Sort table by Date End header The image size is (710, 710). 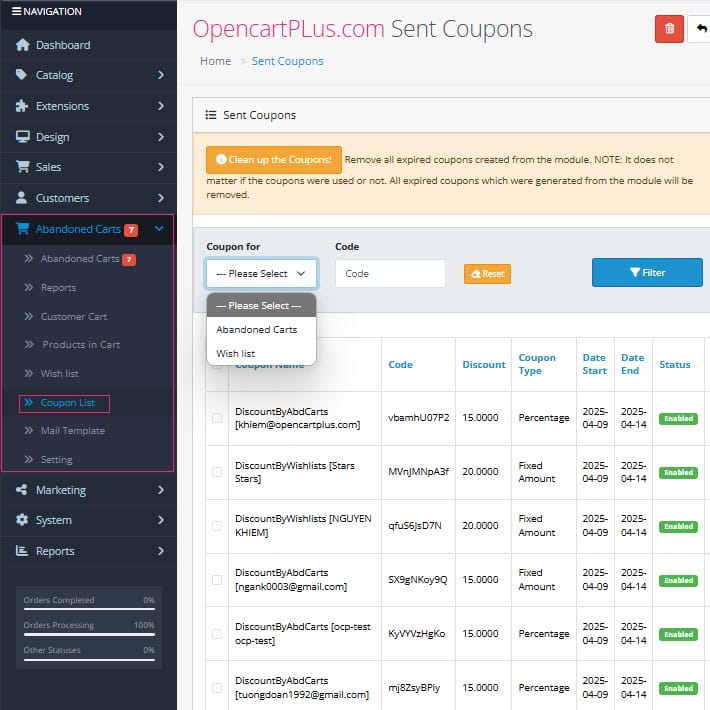pyautogui.click(x=633, y=364)
